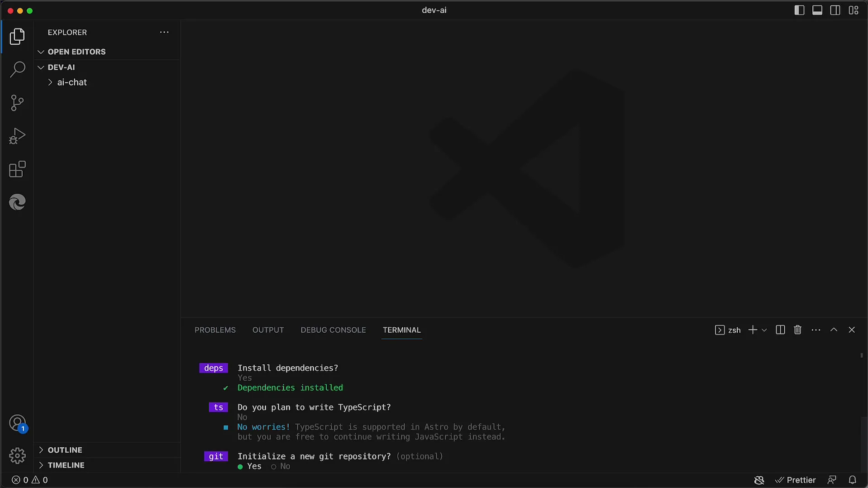Open the Extensions view icon
The height and width of the screenshot is (488, 868).
(17, 169)
